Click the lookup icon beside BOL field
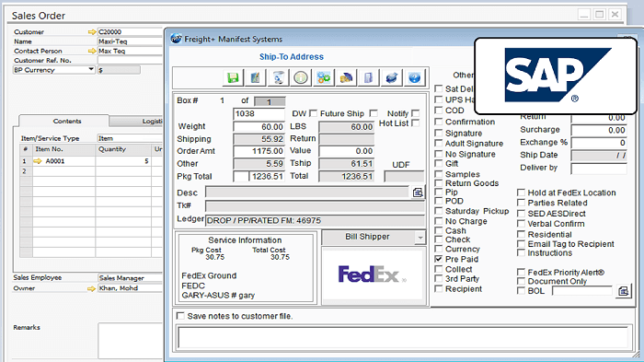 click(624, 291)
